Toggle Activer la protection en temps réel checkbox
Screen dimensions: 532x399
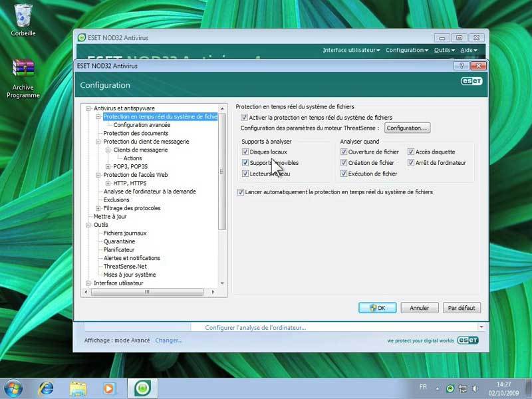[x=244, y=118]
